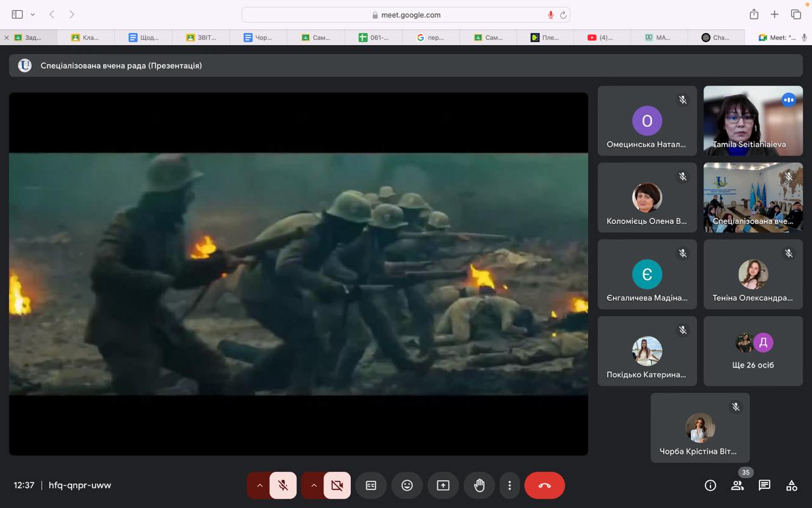The image size is (812, 508).
Task: Switch to the ЗВІТ... tab
Action: [x=200, y=37]
